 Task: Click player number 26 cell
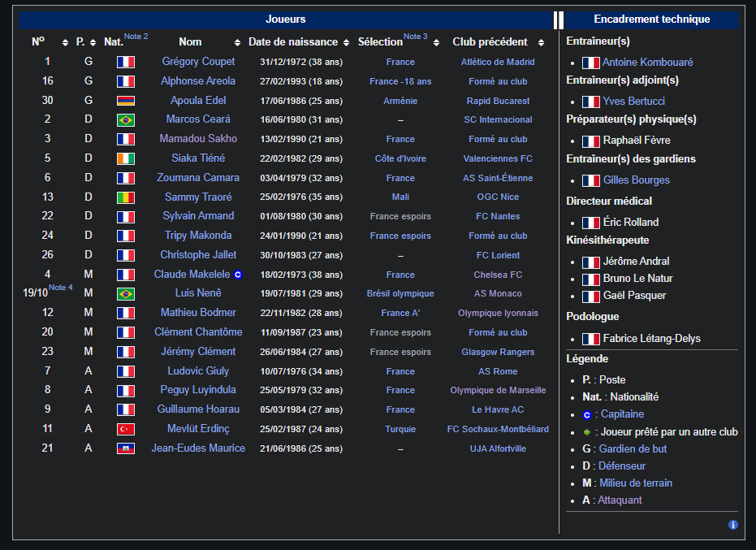[47, 255]
